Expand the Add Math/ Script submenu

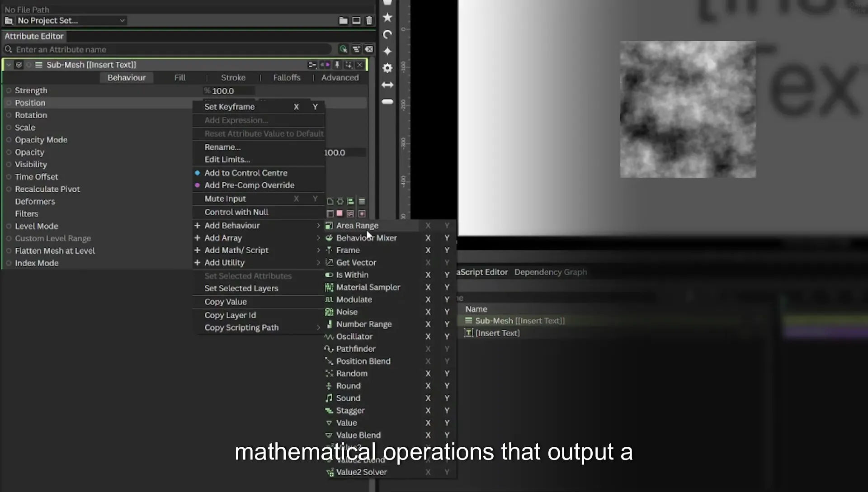coord(259,250)
